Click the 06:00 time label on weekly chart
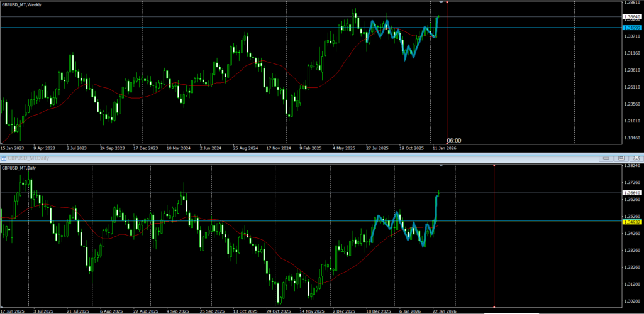 454,141
